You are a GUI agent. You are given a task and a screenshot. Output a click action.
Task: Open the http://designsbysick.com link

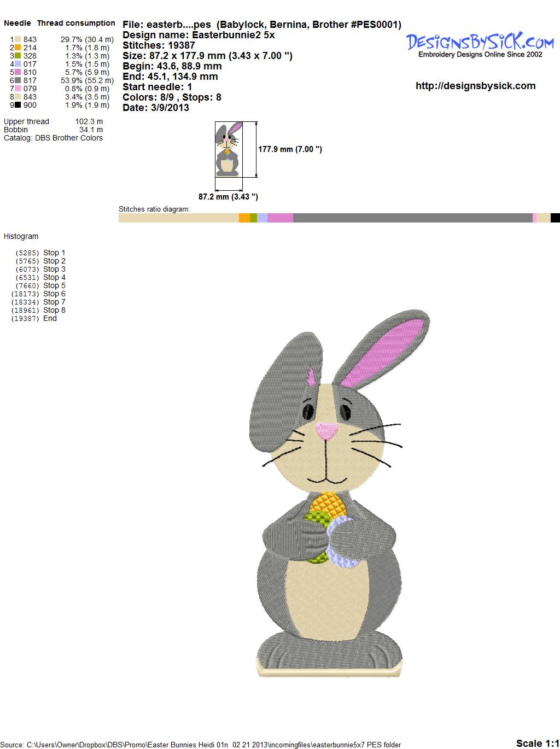coord(475,86)
